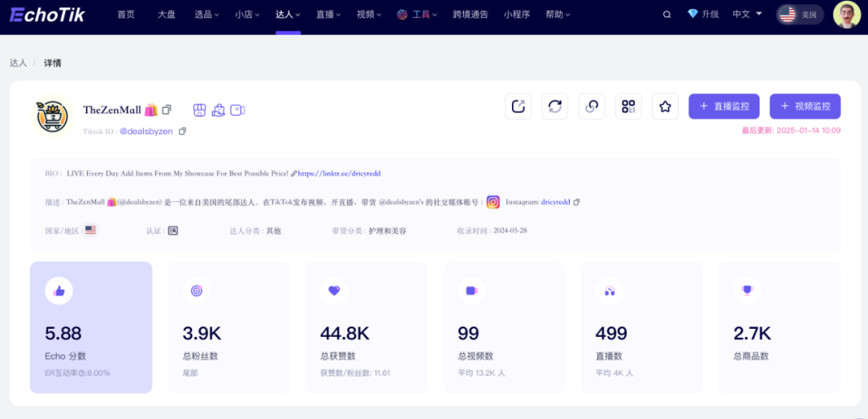Click 平均 4K 人 text
The height and width of the screenshot is (419, 868).
615,373
